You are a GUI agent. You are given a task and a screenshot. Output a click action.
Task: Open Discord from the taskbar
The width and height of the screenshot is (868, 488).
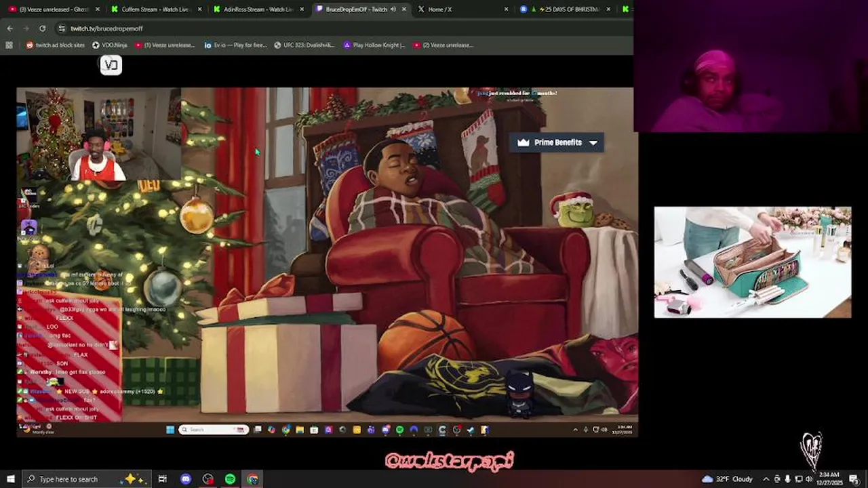[186, 479]
